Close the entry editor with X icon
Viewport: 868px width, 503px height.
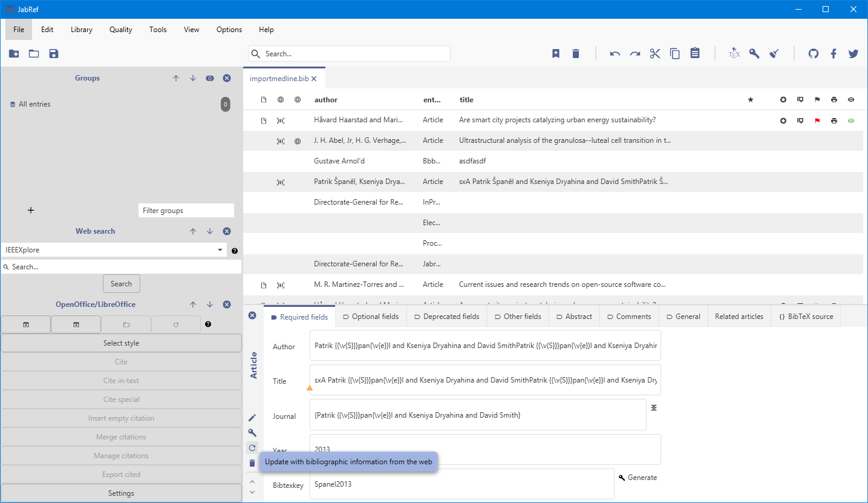click(252, 315)
